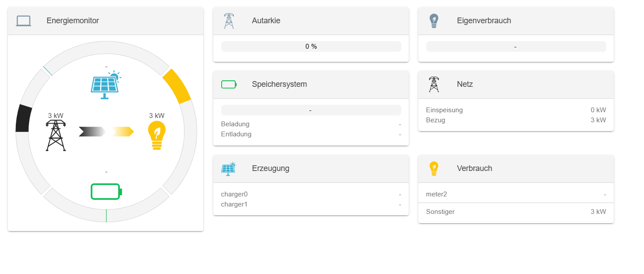
Task: Click the Sonstiger consumption row
Action: 516,212
